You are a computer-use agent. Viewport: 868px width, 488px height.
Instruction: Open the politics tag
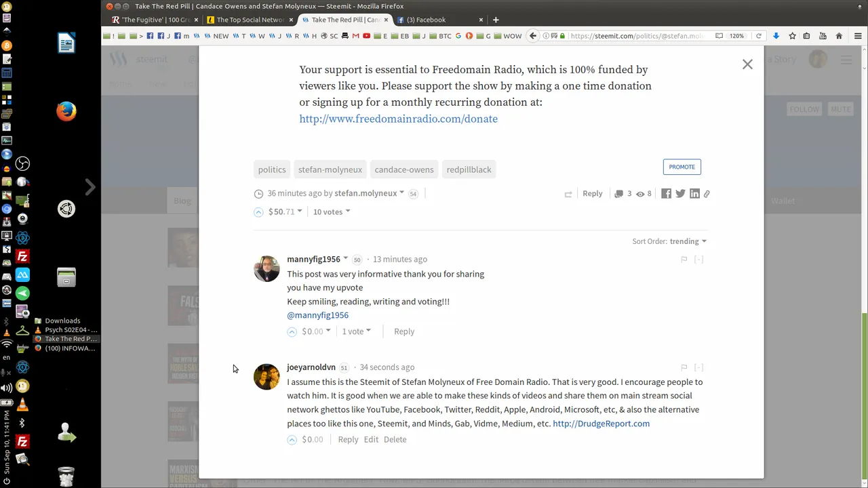(272, 169)
